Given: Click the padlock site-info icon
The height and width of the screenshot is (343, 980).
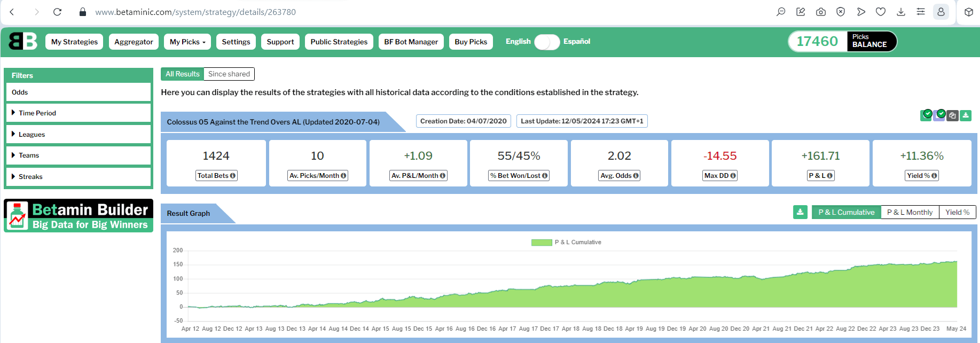Looking at the screenshot, I should tap(83, 12).
